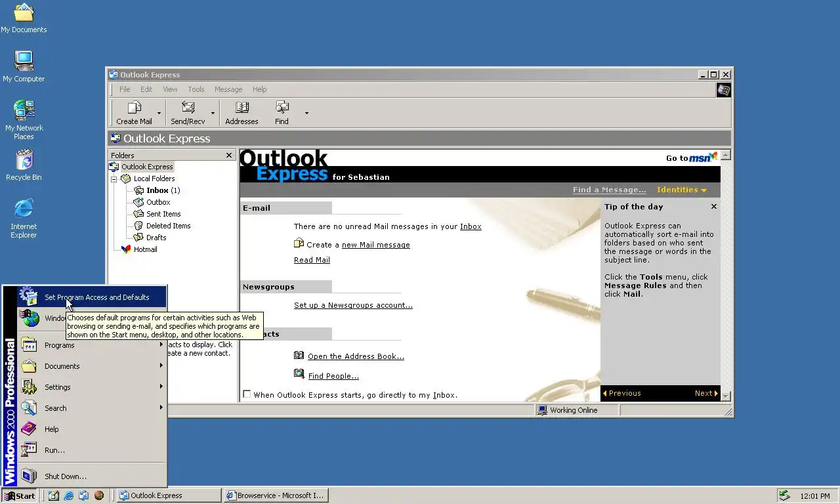Open Search in the Start menu
This screenshot has height=504, width=840.
(x=92, y=408)
